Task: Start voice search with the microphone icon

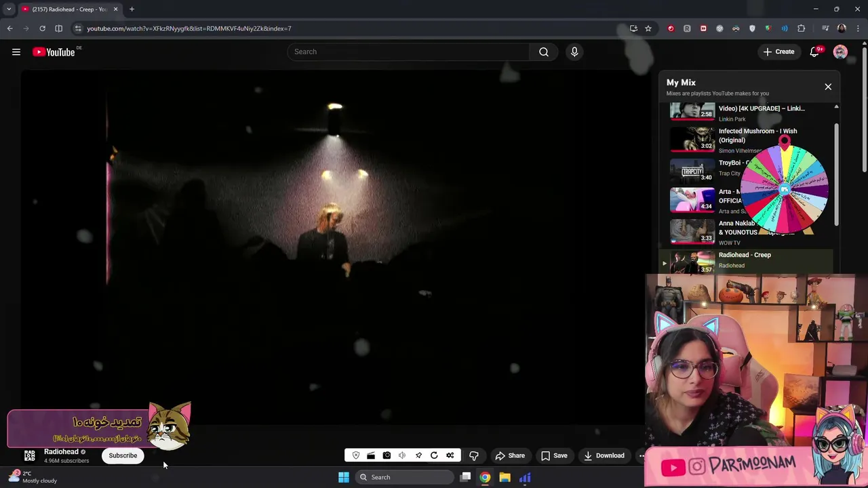Action: click(x=574, y=52)
